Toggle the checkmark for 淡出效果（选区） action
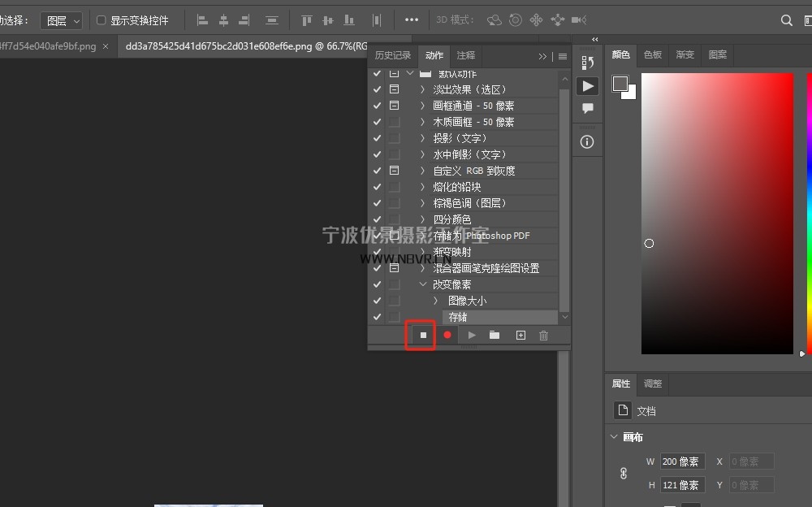The height and width of the screenshot is (507, 812). click(377, 89)
